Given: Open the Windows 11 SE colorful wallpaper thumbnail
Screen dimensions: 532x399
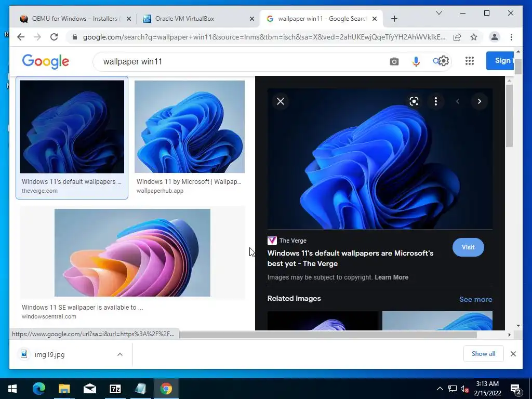Looking at the screenshot, I should (x=132, y=253).
